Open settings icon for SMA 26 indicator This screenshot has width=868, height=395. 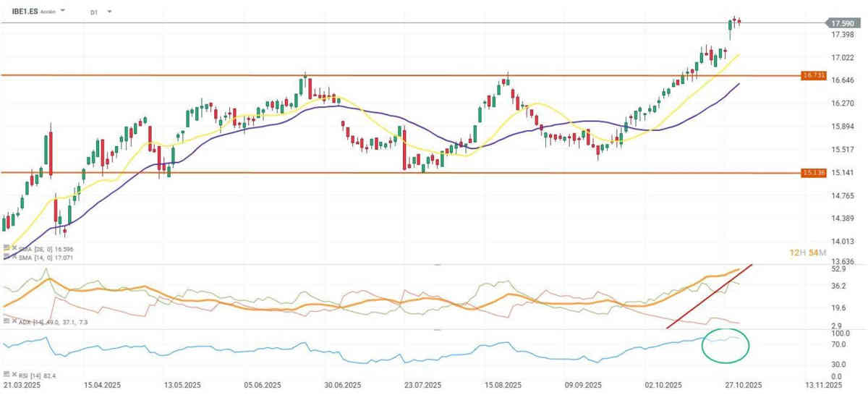tap(6, 248)
